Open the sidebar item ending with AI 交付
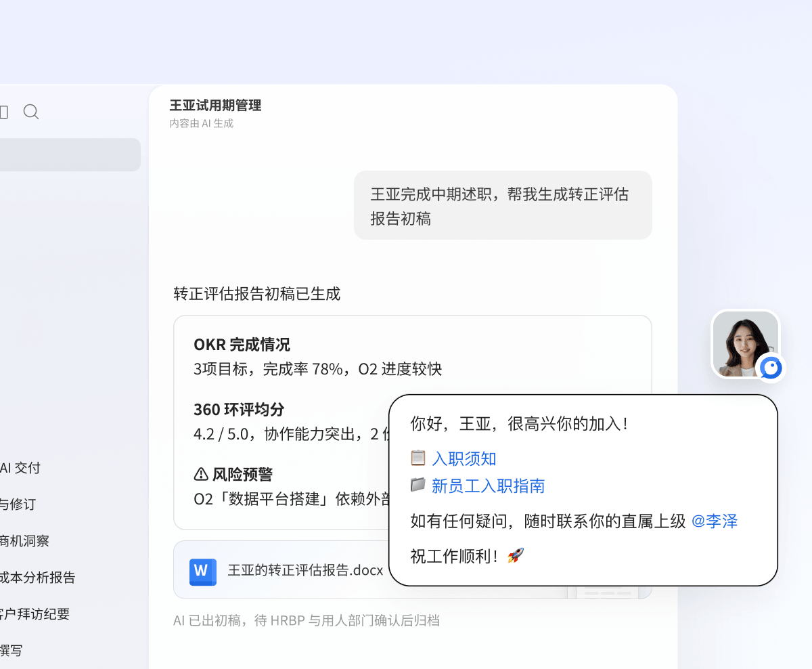The image size is (812, 669). [20, 468]
